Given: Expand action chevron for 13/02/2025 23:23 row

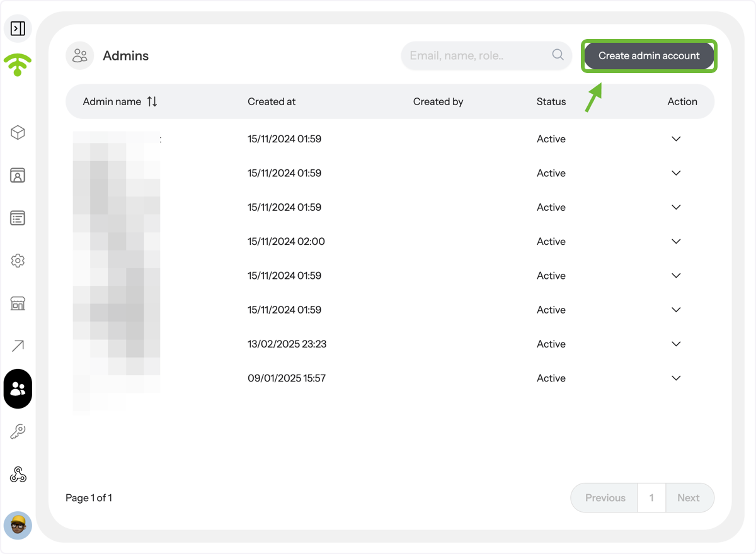Looking at the screenshot, I should click(x=676, y=344).
